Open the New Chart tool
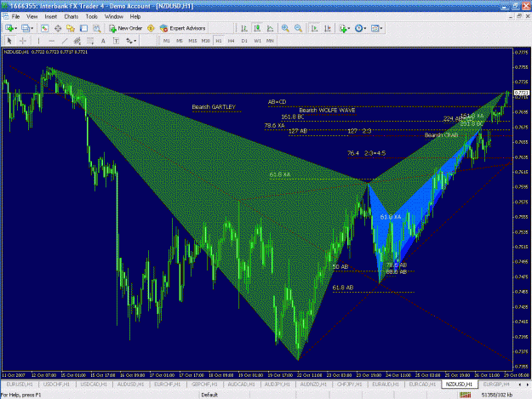The height and width of the screenshot is (399, 532). point(9,28)
